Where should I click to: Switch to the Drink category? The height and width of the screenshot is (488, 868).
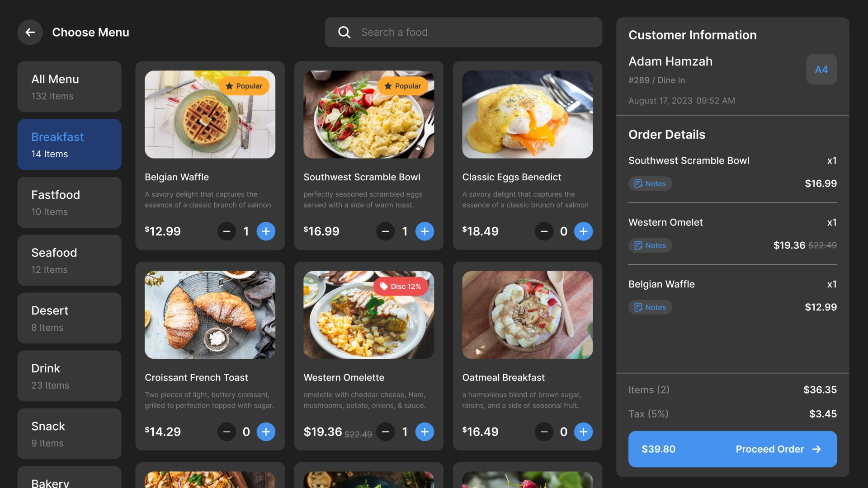point(69,376)
